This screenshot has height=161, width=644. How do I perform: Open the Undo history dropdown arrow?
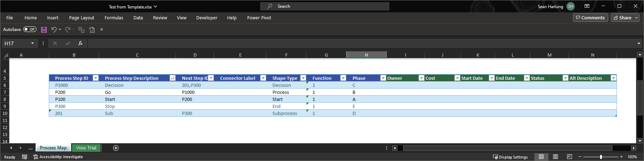pyautogui.click(x=60, y=30)
